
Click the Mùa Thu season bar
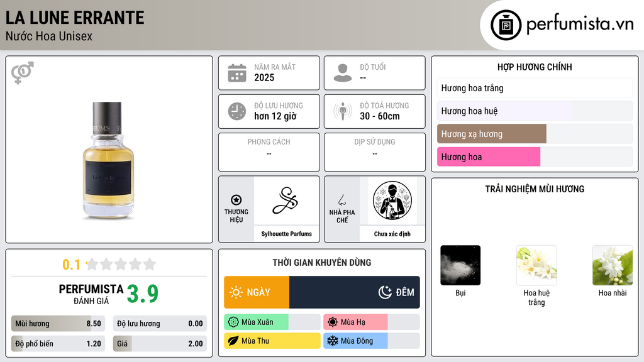point(272,341)
